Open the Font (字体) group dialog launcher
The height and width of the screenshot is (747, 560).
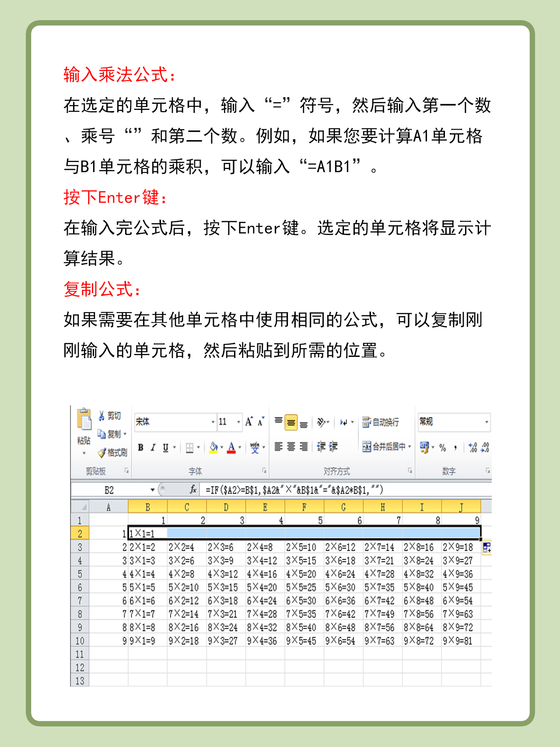(264, 471)
